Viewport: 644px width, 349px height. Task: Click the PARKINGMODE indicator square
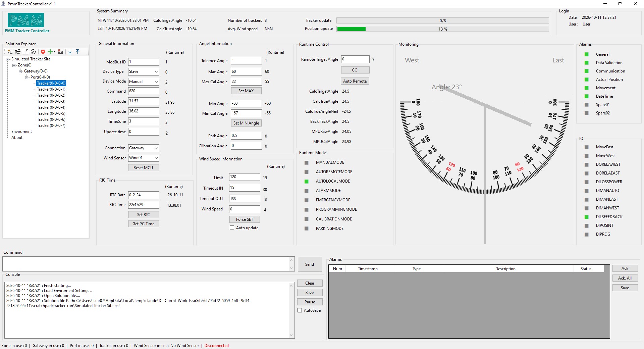click(x=306, y=229)
